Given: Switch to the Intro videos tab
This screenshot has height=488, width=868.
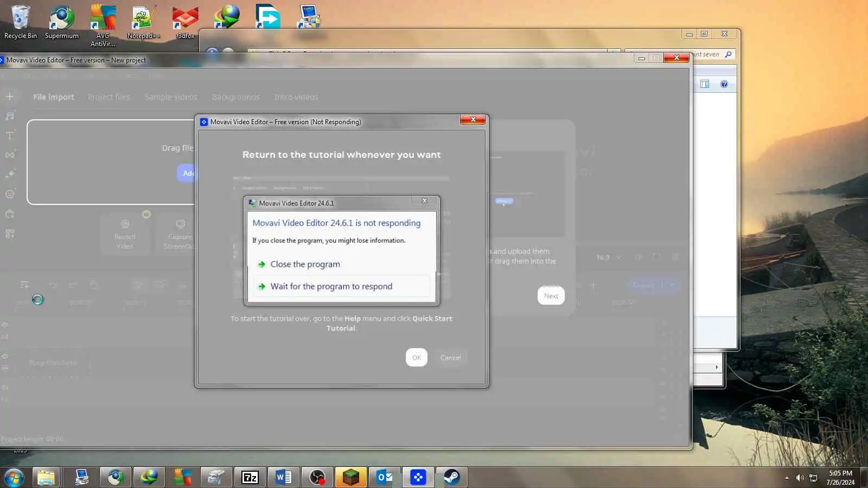Looking at the screenshot, I should click(296, 97).
